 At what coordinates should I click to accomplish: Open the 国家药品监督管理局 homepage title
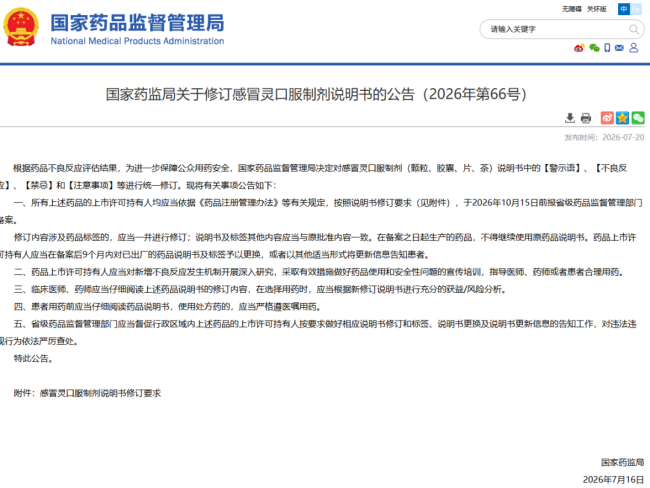click(137, 22)
